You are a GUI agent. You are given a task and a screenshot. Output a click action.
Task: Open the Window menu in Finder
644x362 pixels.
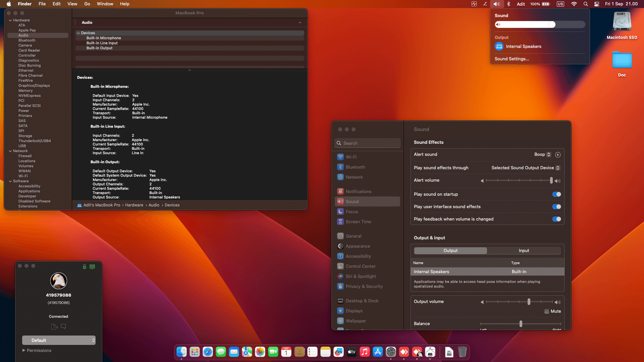[x=105, y=4]
